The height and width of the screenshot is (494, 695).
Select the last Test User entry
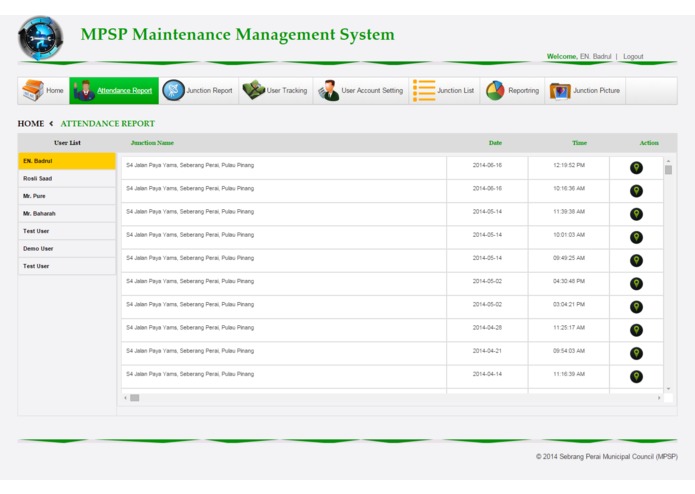(67, 266)
